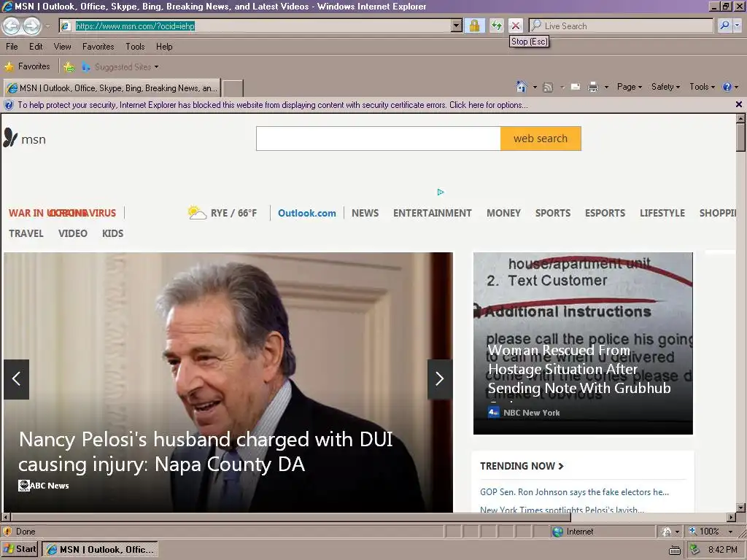Click the web search button
Image resolution: width=747 pixels, height=560 pixels.
(x=541, y=139)
